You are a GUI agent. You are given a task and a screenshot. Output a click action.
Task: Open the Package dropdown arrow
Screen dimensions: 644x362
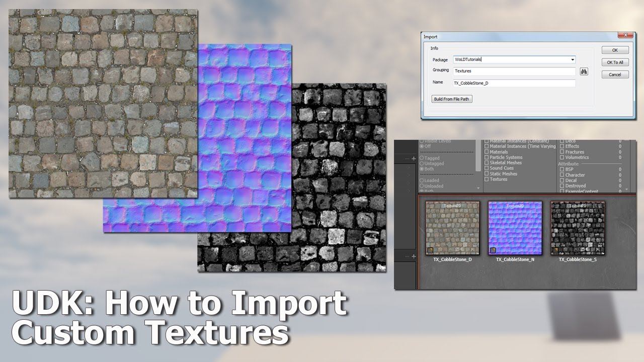pos(573,60)
